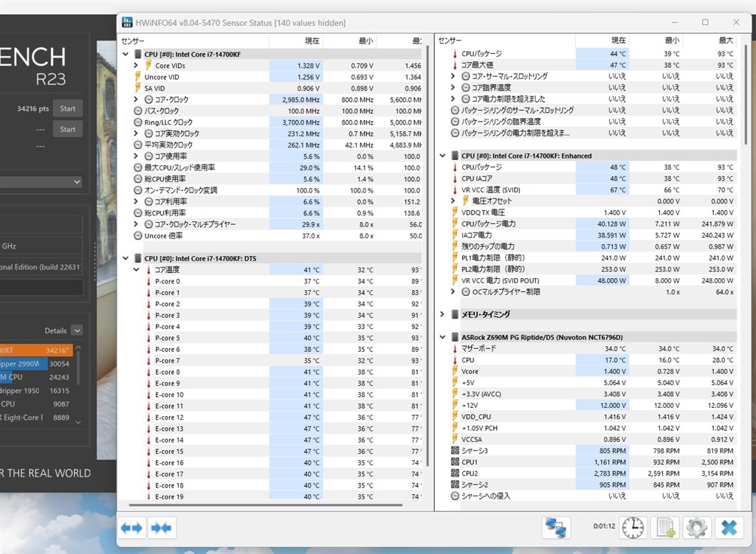Click the left pane horizontal scrollbar

[x=266, y=505]
